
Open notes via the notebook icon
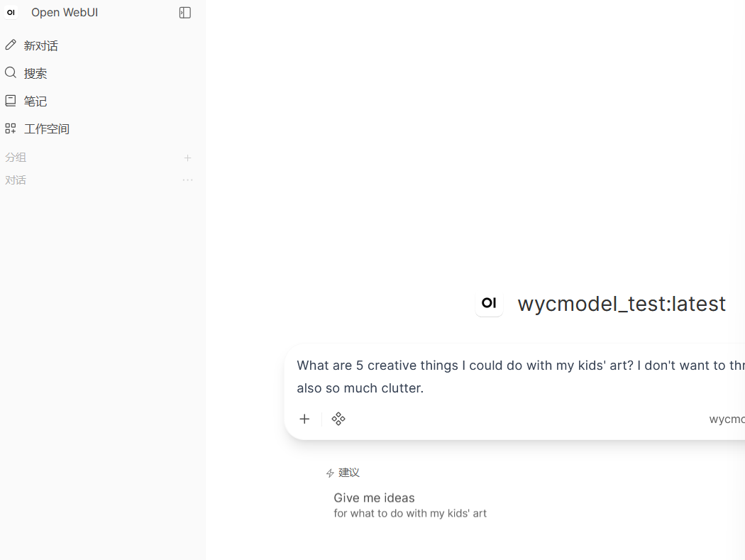pos(11,101)
